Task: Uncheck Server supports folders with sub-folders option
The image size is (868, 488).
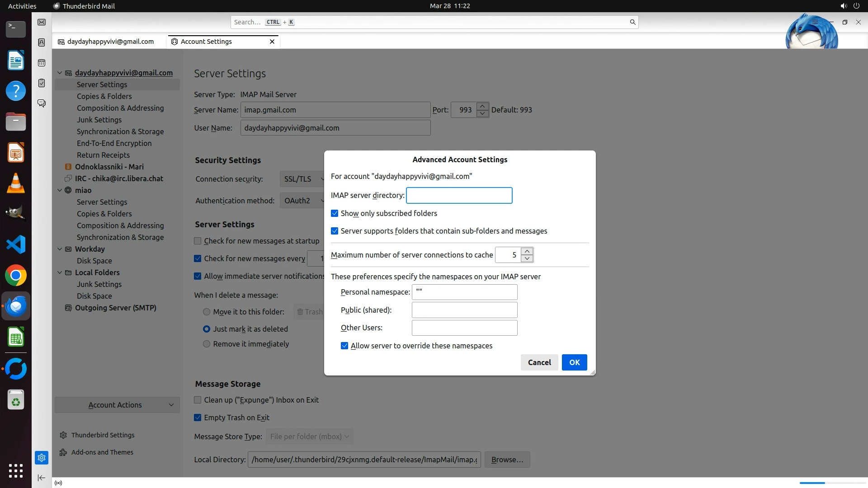Action: pos(335,231)
